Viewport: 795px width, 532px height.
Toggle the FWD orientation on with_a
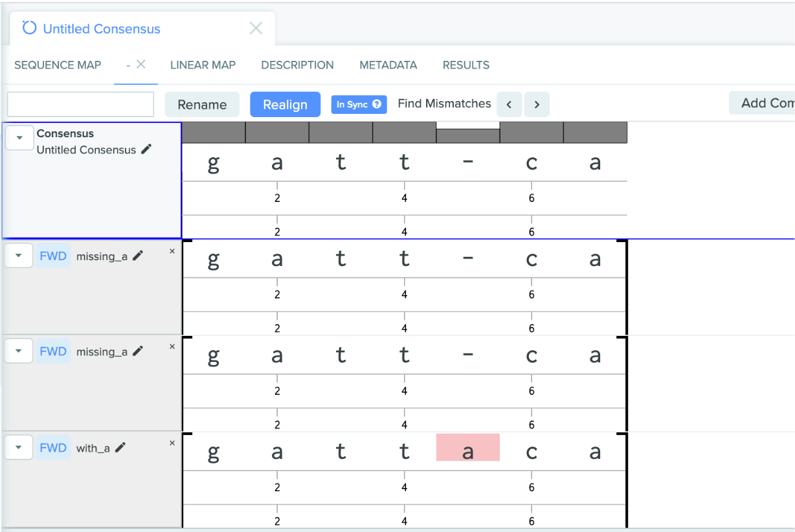point(53,448)
